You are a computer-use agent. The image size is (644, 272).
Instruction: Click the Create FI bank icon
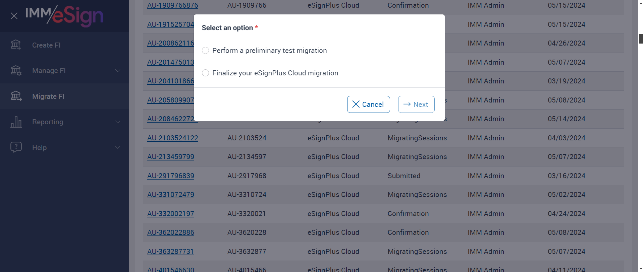click(x=16, y=45)
